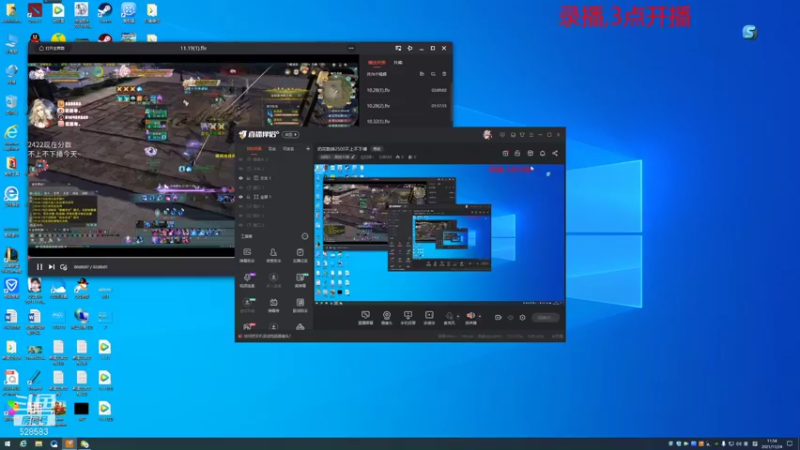Switch to the second tab beside the playlist tab
This screenshot has width=800, height=450.
click(x=398, y=62)
